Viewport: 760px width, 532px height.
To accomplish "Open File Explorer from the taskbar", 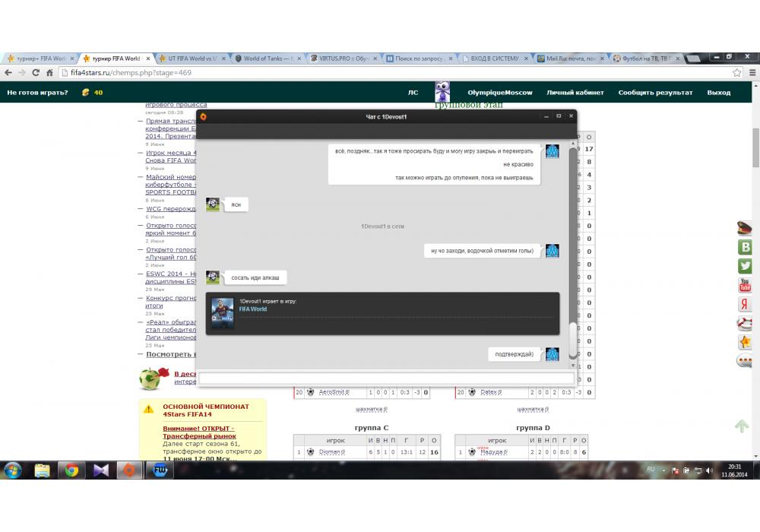I will (x=42, y=470).
